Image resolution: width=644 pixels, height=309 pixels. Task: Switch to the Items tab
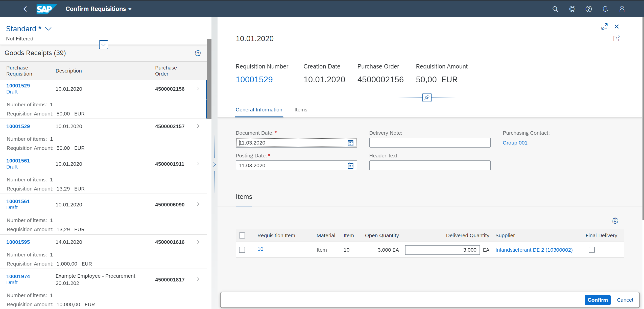coord(301,110)
